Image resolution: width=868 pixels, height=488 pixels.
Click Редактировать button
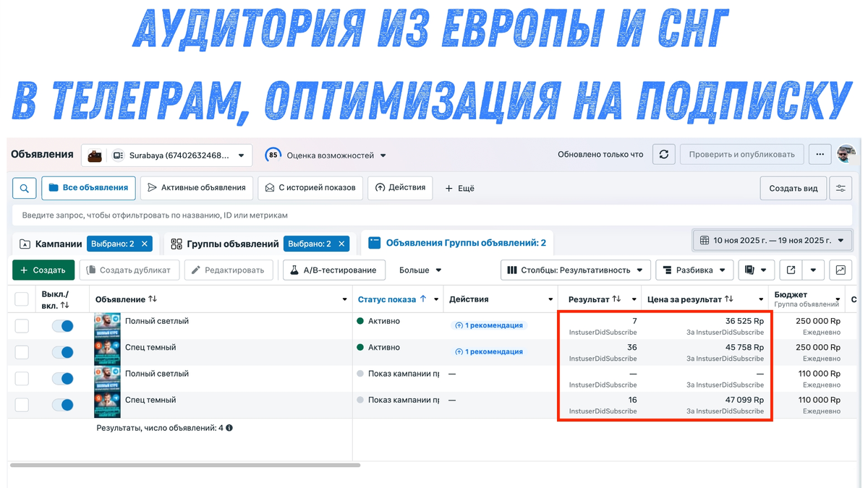[229, 270]
